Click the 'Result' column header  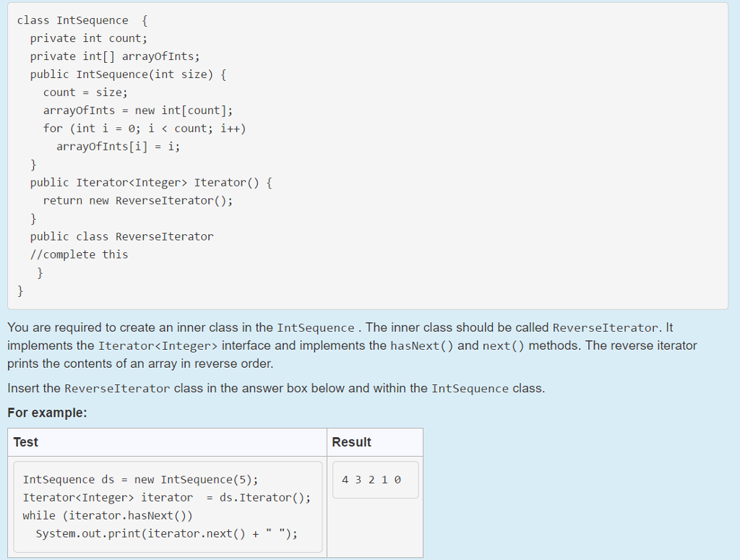pos(351,442)
